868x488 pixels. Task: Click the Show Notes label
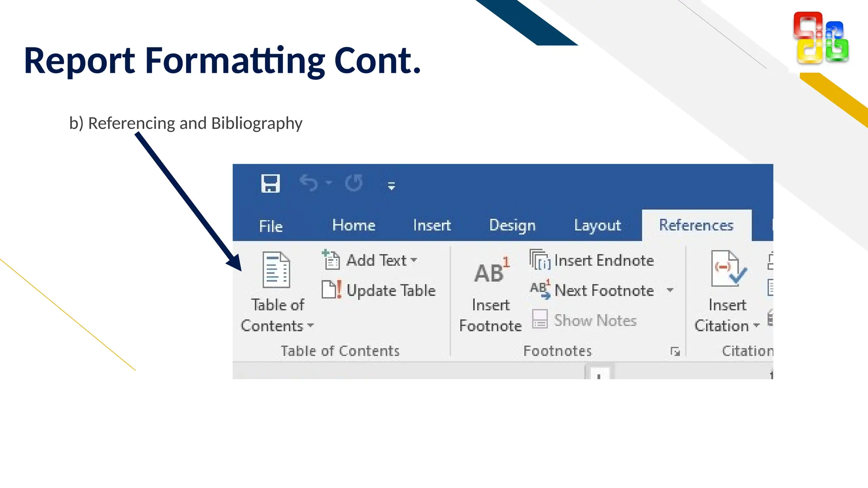pos(595,320)
